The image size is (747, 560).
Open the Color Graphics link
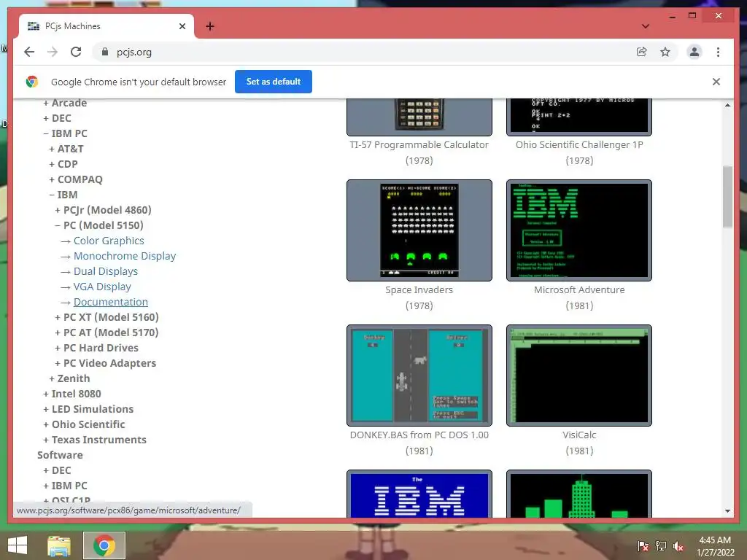109,241
